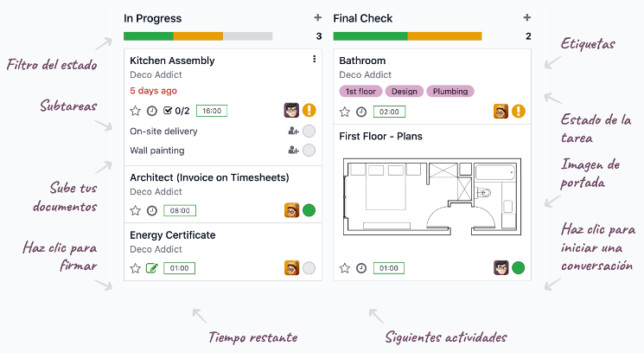This screenshot has width=644, height=353.
Task: Click the activity clock on Bathroom task
Action: click(x=361, y=112)
